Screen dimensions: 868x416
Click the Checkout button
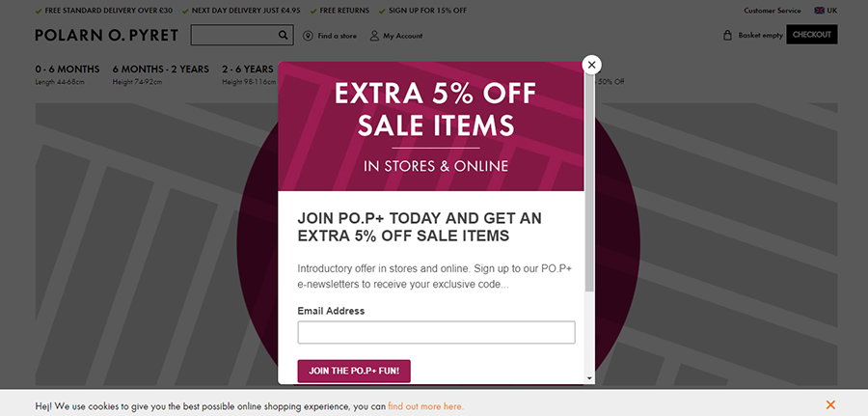[x=811, y=35]
